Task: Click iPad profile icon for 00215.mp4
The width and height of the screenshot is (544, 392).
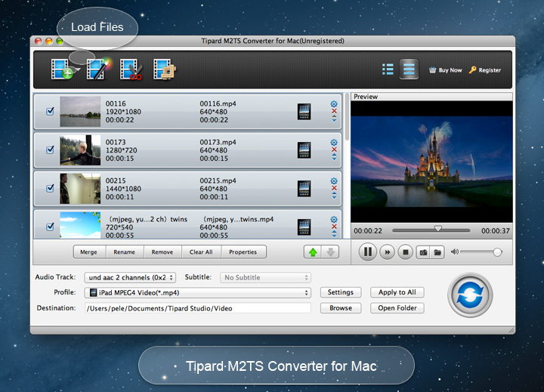Action: pyautogui.click(x=304, y=188)
